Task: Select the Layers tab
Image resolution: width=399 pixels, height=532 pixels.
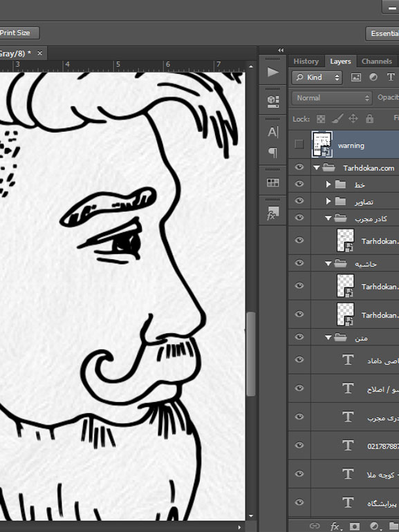Action: point(340,61)
